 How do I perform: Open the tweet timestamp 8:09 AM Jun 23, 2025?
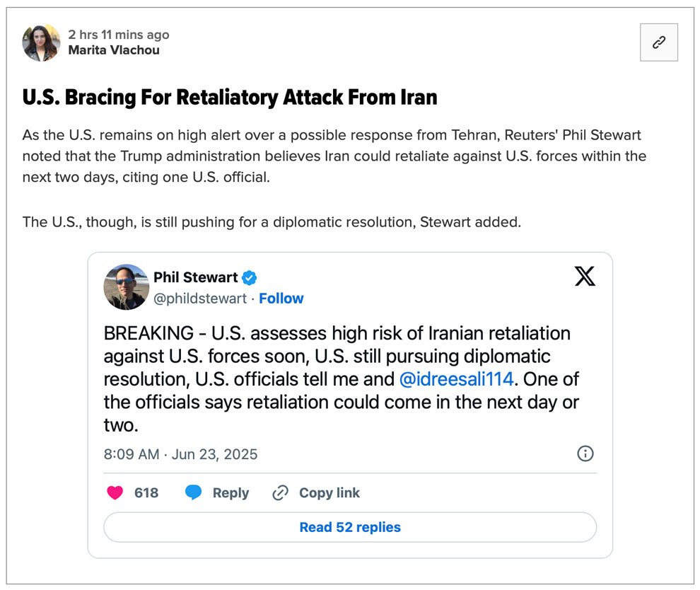[x=180, y=454]
